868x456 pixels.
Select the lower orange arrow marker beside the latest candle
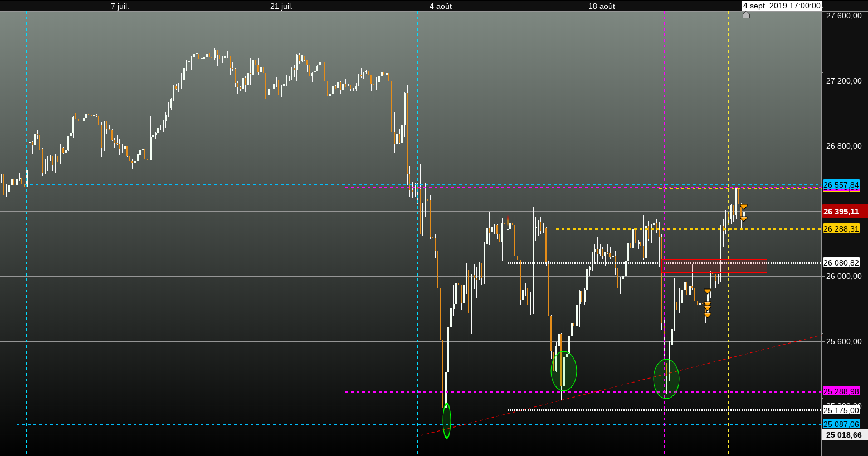coord(744,219)
